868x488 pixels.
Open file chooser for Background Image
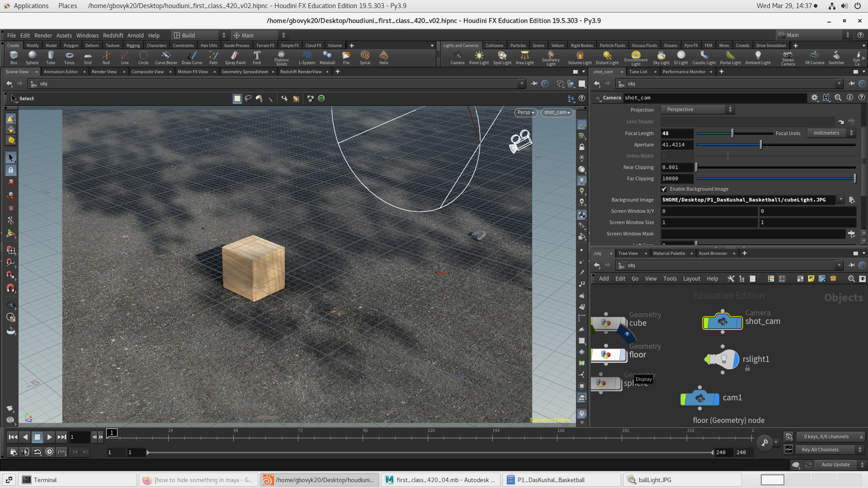pos(852,200)
